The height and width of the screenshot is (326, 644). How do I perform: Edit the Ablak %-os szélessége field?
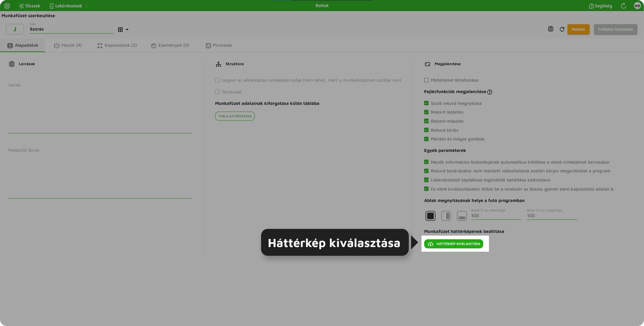pyautogui.click(x=496, y=216)
